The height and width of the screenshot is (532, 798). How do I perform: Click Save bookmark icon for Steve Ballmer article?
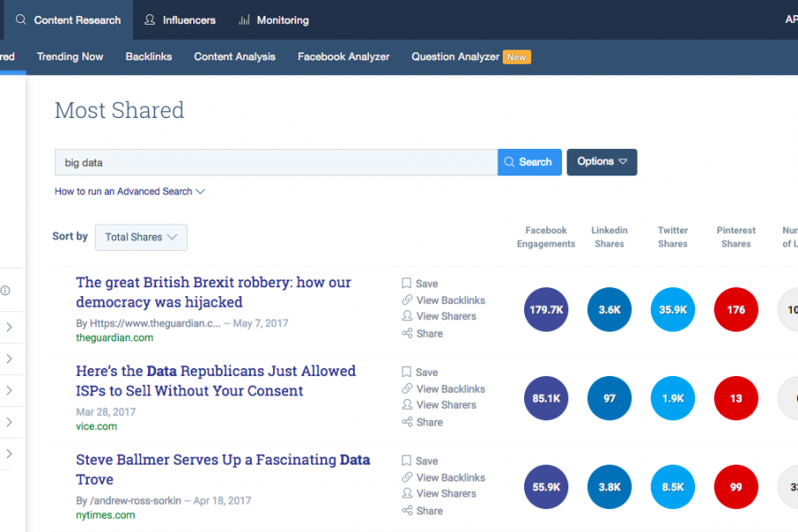pyautogui.click(x=407, y=460)
